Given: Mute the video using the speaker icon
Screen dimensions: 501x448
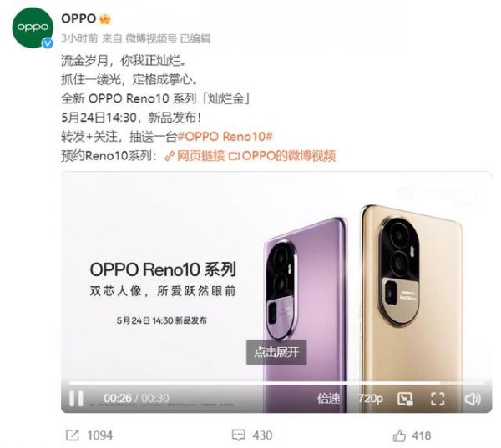Looking at the screenshot, I should [473, 399].
